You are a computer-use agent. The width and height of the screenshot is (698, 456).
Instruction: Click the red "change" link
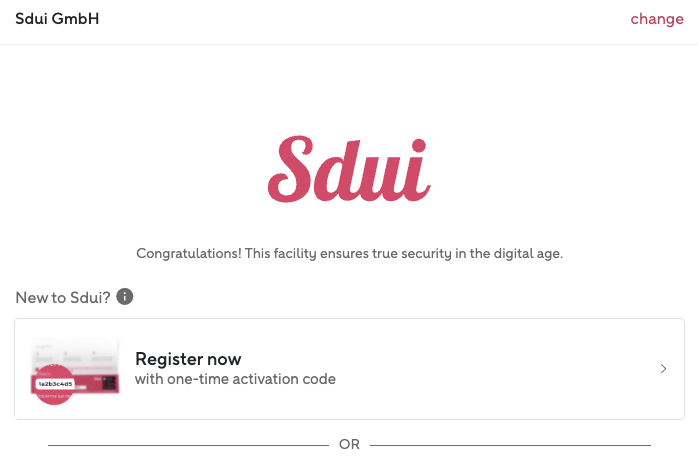[656, 19]
